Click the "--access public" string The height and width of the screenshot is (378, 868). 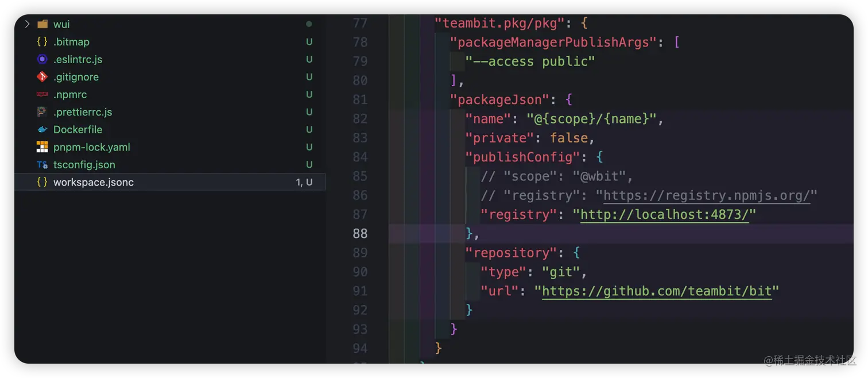coord(530,61)
